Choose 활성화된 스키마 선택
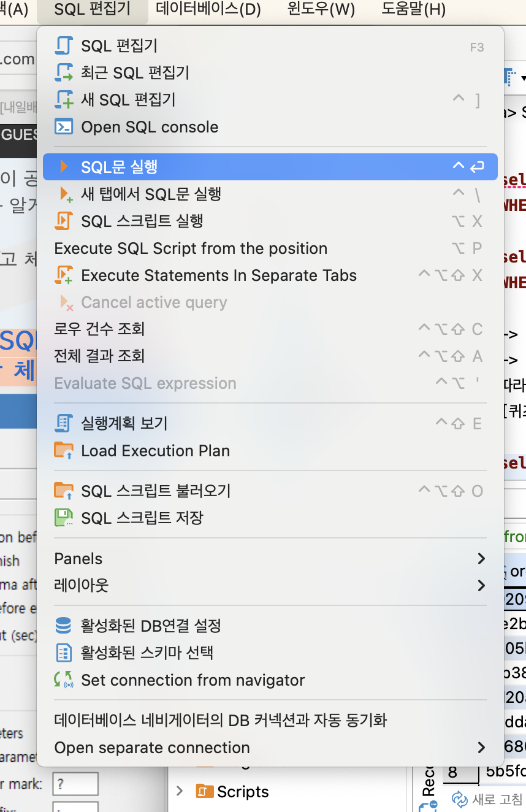Viewport: 526px width, 812px height. click(270, 653)
